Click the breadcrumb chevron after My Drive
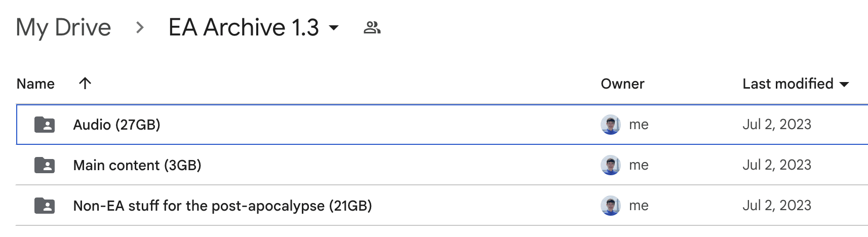868x237 pixels. (140, 28)
